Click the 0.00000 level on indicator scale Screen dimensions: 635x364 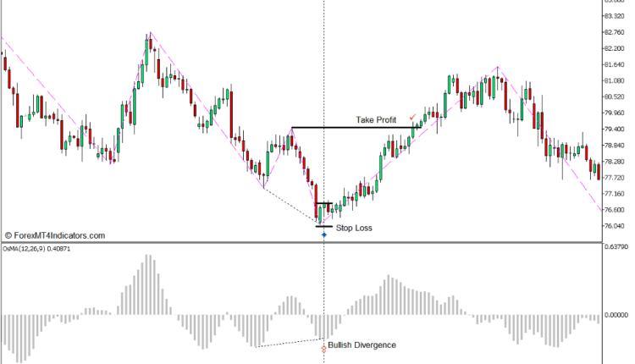(616, 316)
